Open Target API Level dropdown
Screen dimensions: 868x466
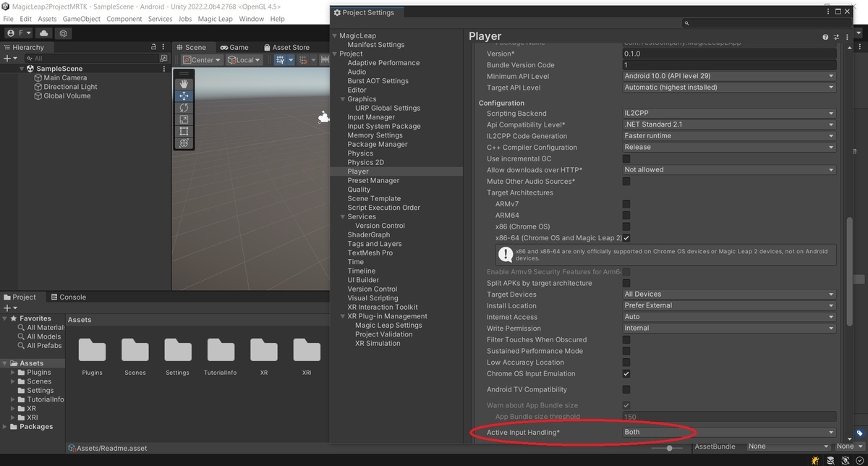coord(729,88)
